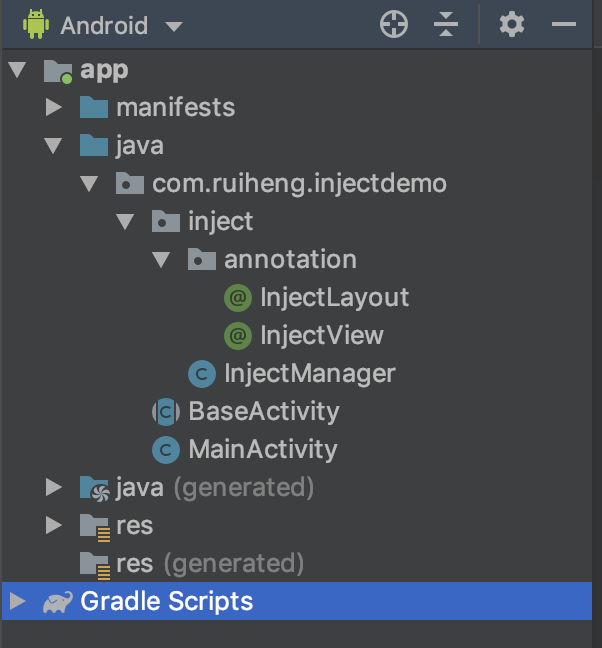The width and height of the screenshot is (602, 648).
Task: Hide the project panel with minus icon
Action: [x=564, y=25]
